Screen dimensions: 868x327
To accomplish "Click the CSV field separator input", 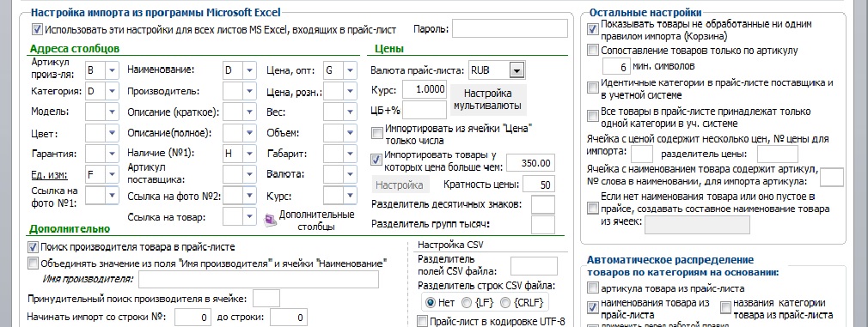I will coord(534,265).
